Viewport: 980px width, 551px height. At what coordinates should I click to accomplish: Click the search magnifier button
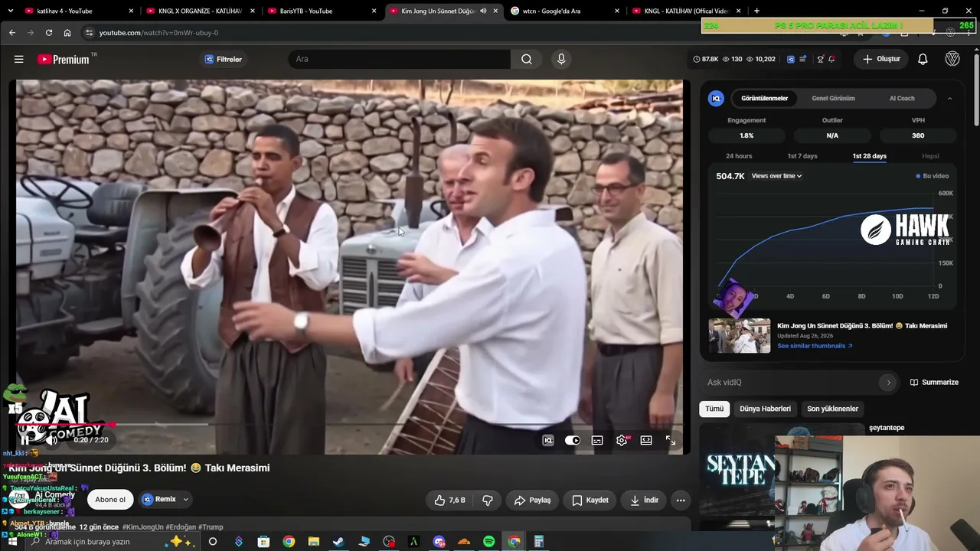pyautogui.click(x=527, y=59)
